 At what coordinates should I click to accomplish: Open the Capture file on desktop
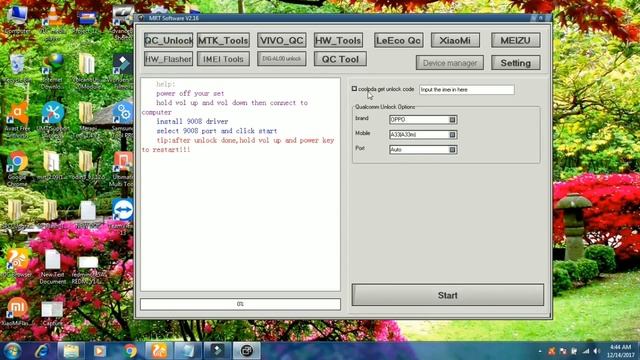tap(53, 313)
